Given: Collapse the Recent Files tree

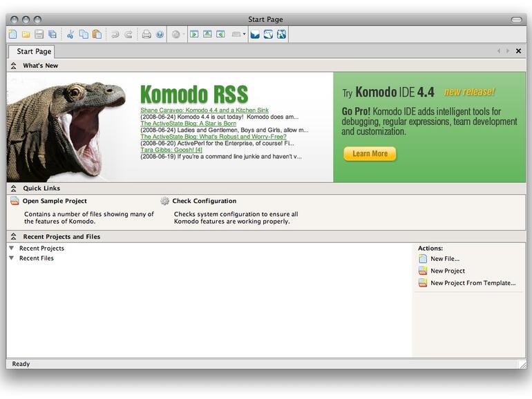Looking at the screenshot, I should pos(12,258).
